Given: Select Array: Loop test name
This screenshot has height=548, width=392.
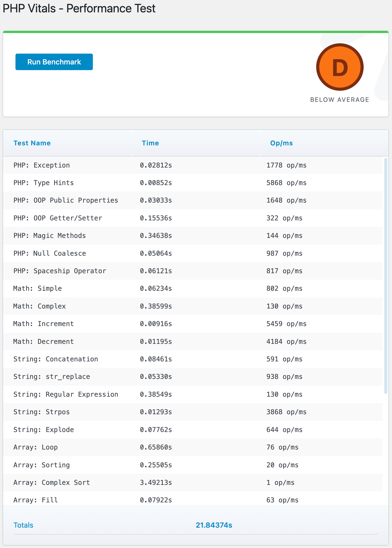Looking at the screenshot, I should pos(36,447).
